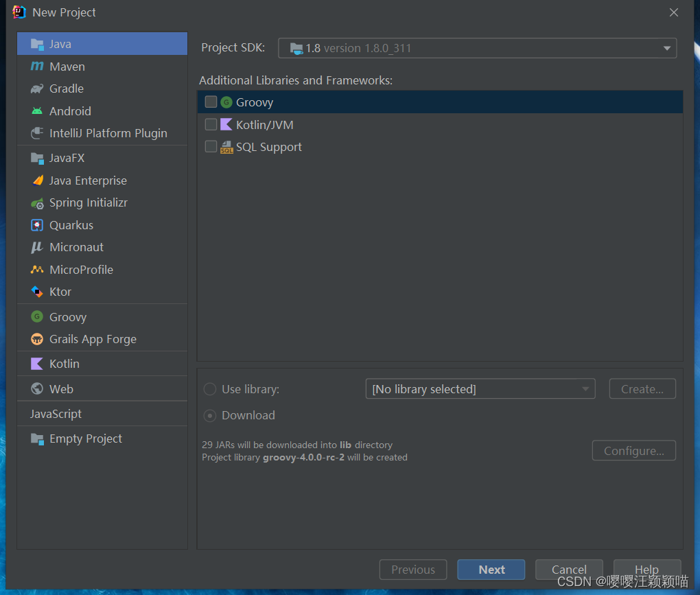The image size is (700, 595).
Task: Click the SDK folder icon in dropdown
Action: (296, 48)
